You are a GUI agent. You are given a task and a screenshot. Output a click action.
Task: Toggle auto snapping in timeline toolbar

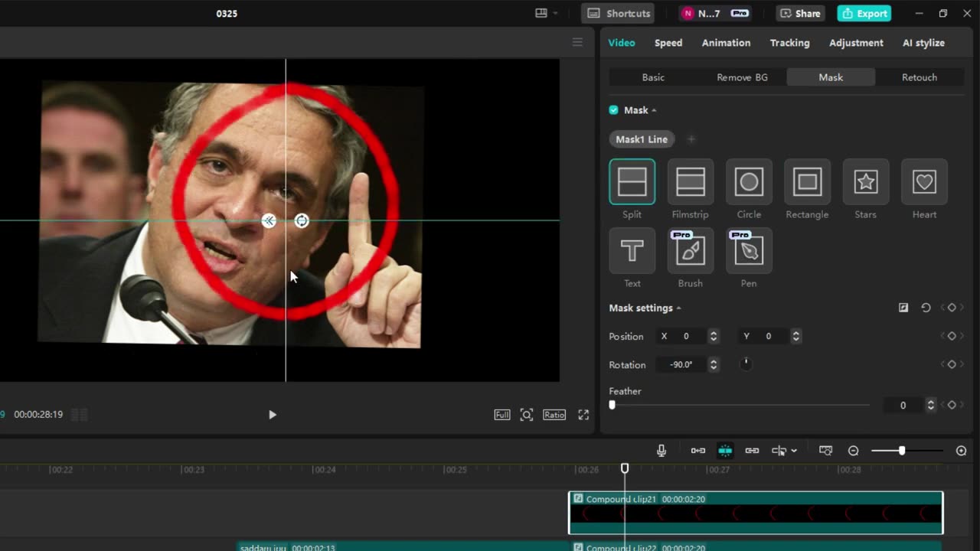click(x=725, y=451)
